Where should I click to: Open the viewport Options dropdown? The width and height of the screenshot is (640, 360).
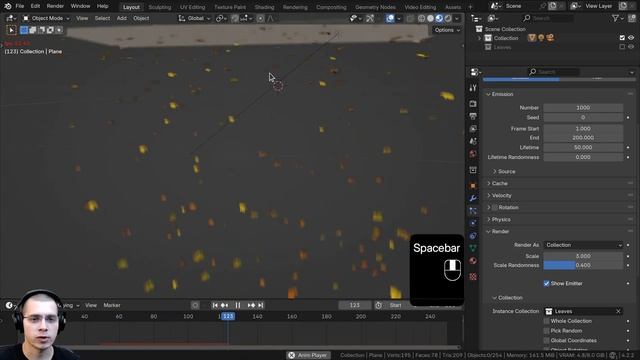(447, 30)
